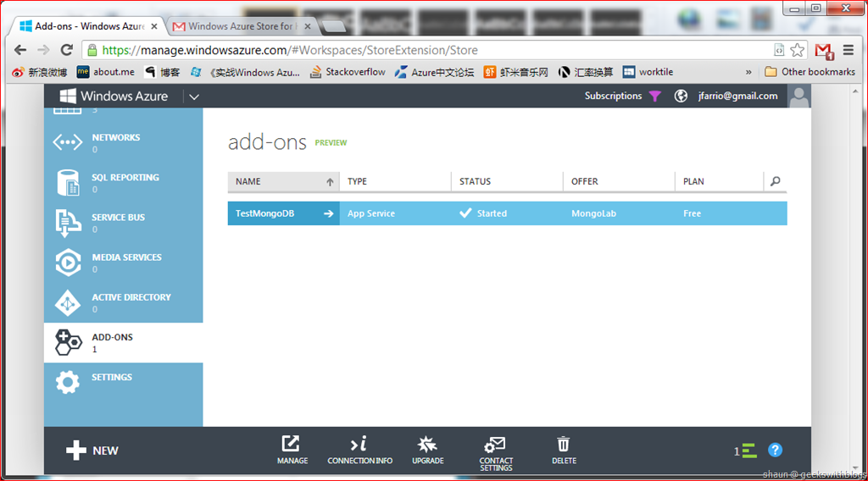Click the New button
This screenshot has height=481, width=868.
click(92, 451)
